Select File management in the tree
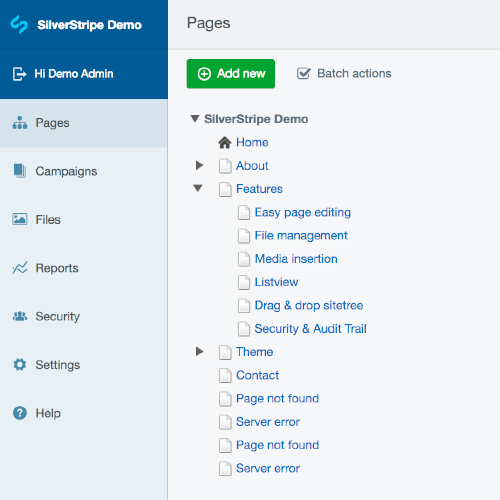 pyautogui.click(x=301, y=236)
